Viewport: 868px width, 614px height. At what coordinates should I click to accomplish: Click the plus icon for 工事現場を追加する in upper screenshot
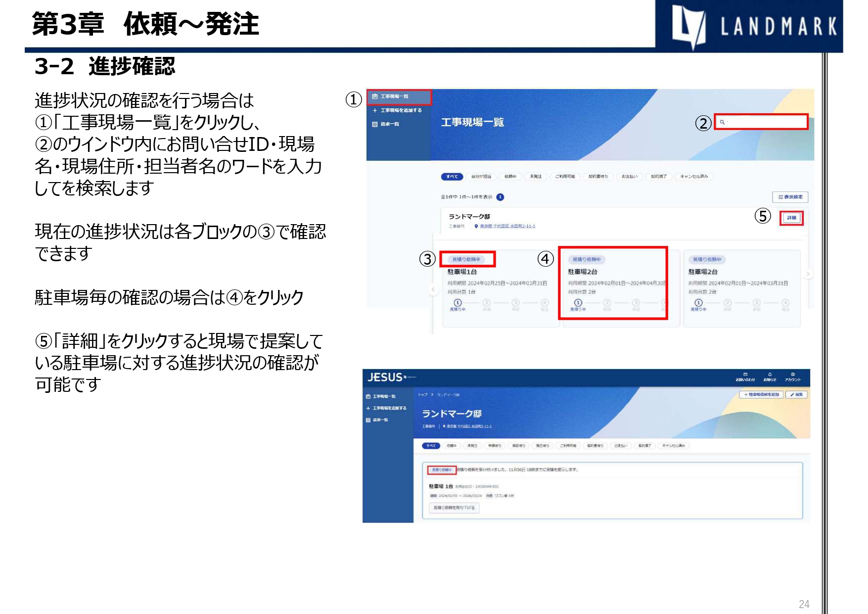[x=375, y=110]
